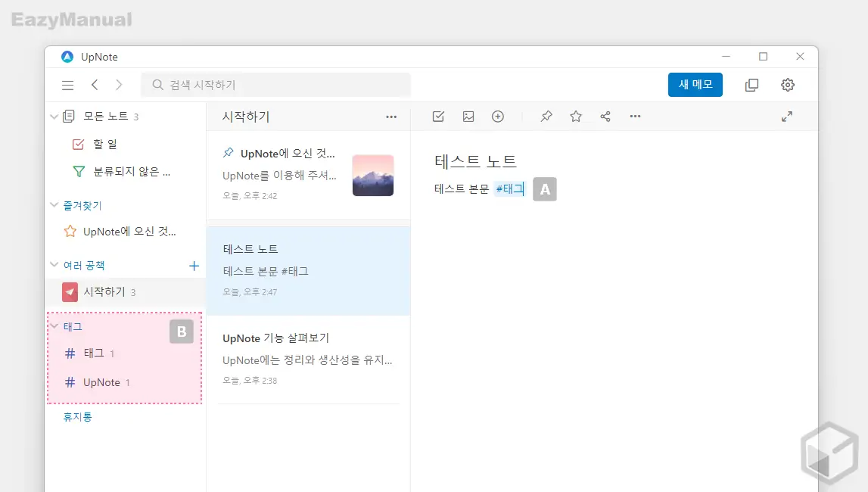The width and height of the screenshot is (868, 492).
Task: Click the search field 검색 시작하기
Action: [x=275, y=85]
